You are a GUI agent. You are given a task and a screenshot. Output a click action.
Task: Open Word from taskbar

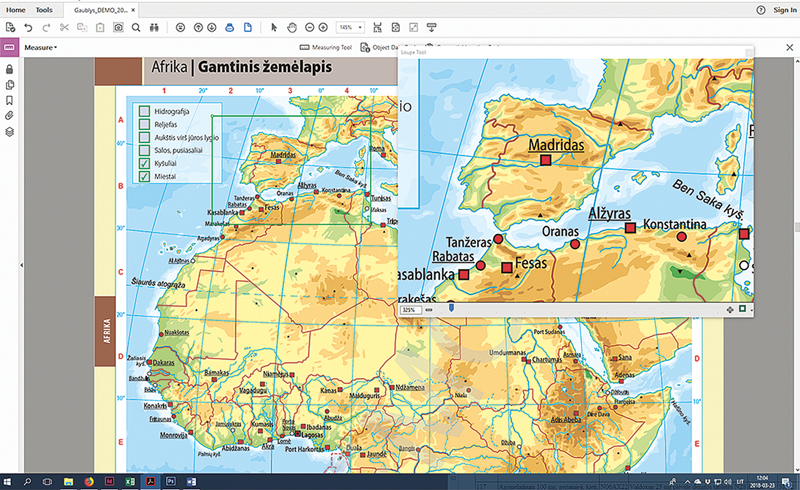191,481
